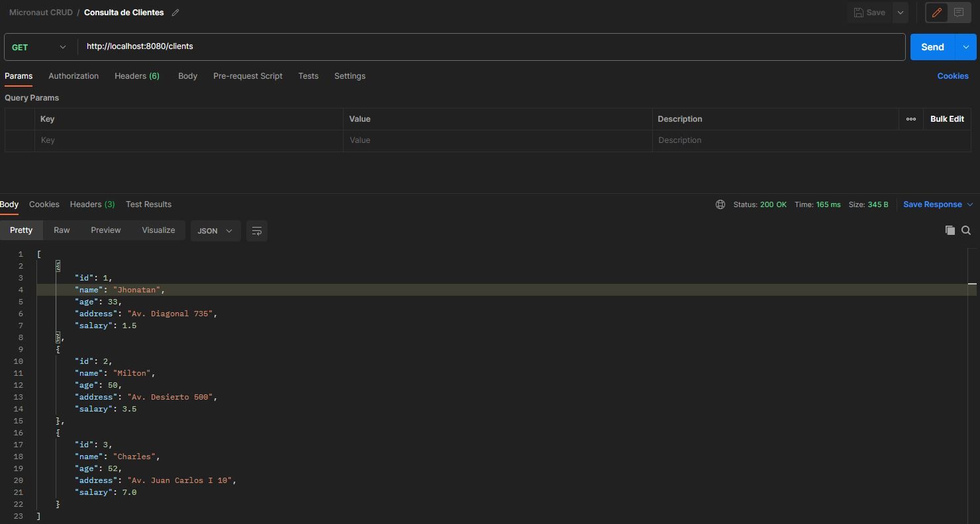Click the Key input in Query Params row
Screen dimensions: 980x524
click(189, 140)
